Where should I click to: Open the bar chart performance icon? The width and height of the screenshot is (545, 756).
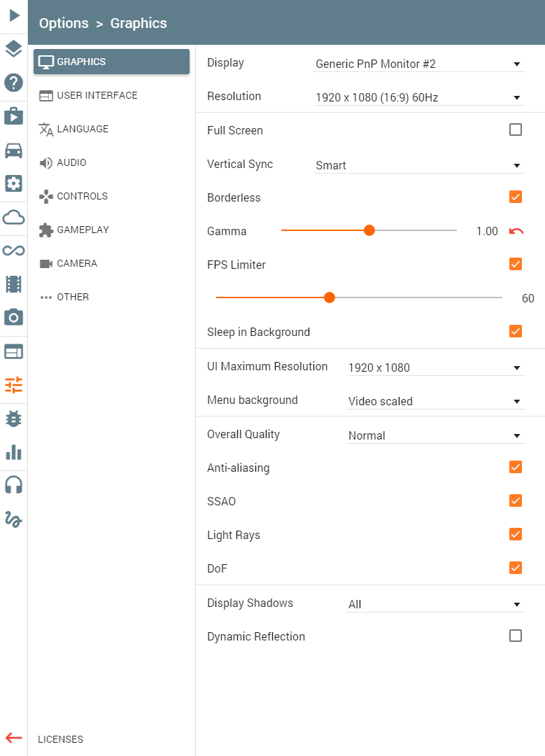(x=14, y=452)
